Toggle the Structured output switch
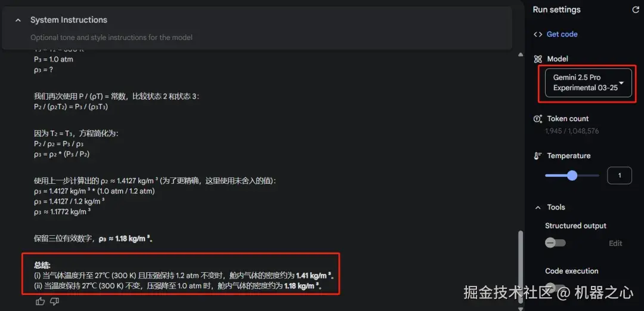 pyautogui.click(x=555, y=243)
